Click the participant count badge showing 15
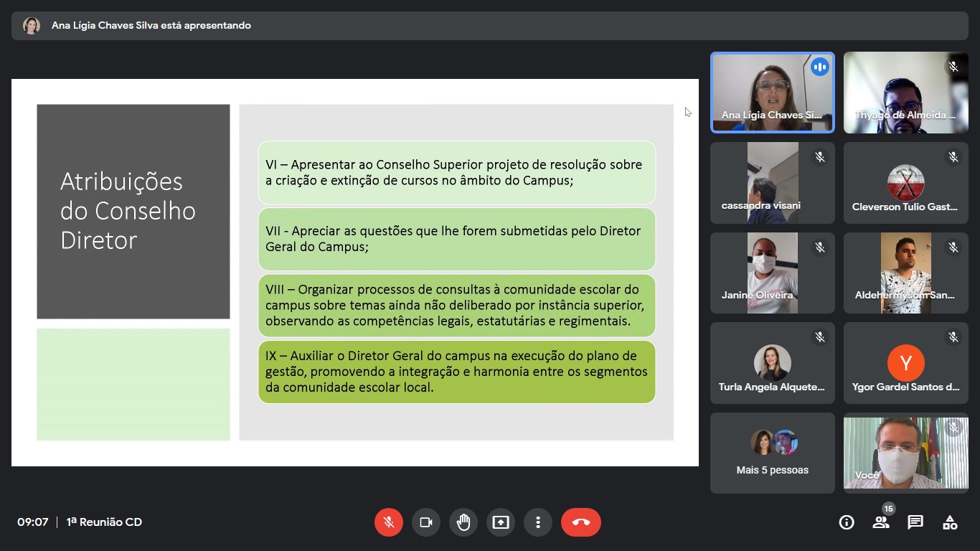 coord(889,508)
